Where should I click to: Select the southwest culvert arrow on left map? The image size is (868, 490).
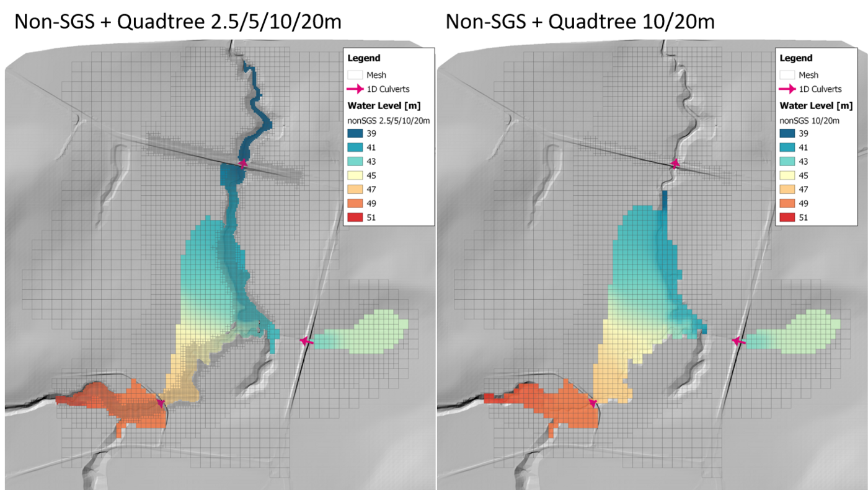click(x=162, y=403)
